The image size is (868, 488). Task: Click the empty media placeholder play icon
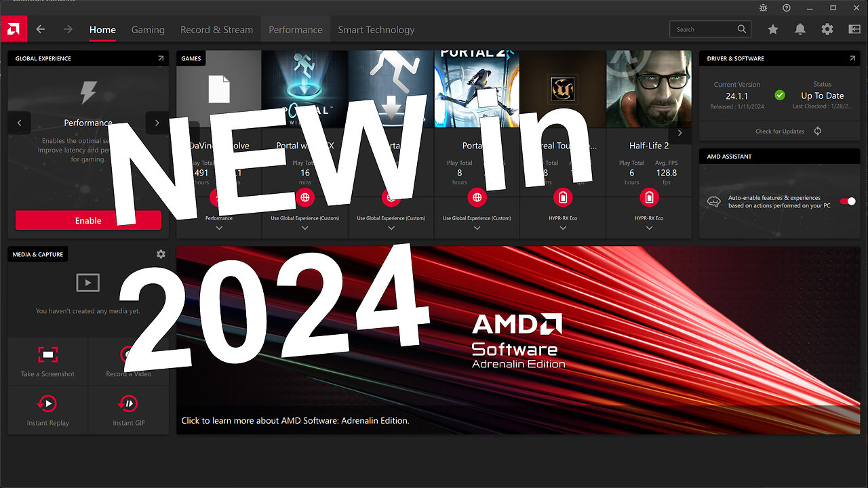pos(88,283)
